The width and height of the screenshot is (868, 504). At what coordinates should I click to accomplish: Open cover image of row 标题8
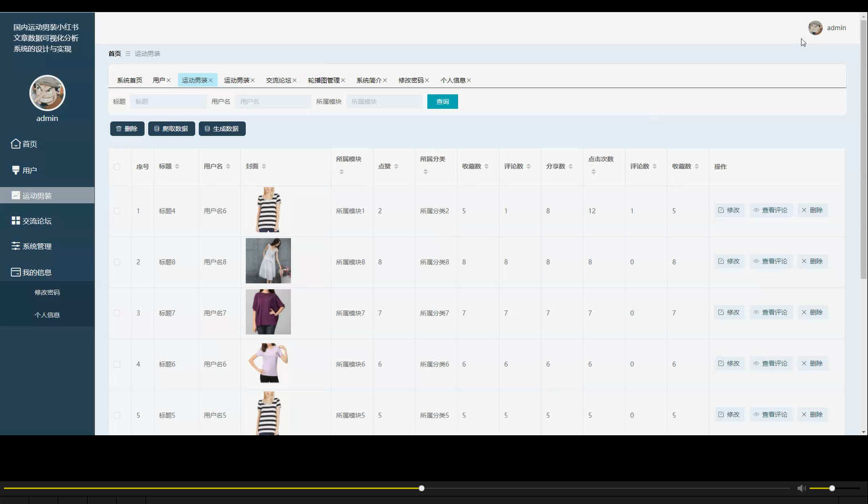click(x=268, y=261)
